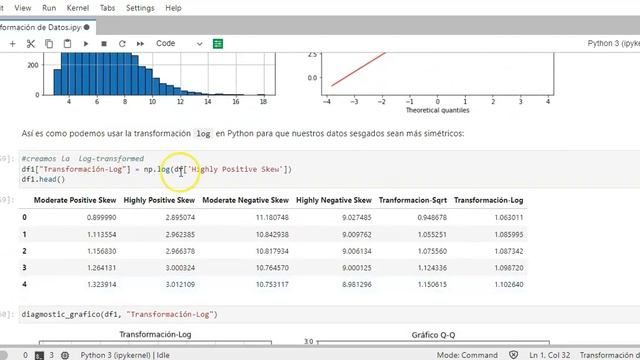Open the Help menu
640x360 pixels.
tap(173, 8)
